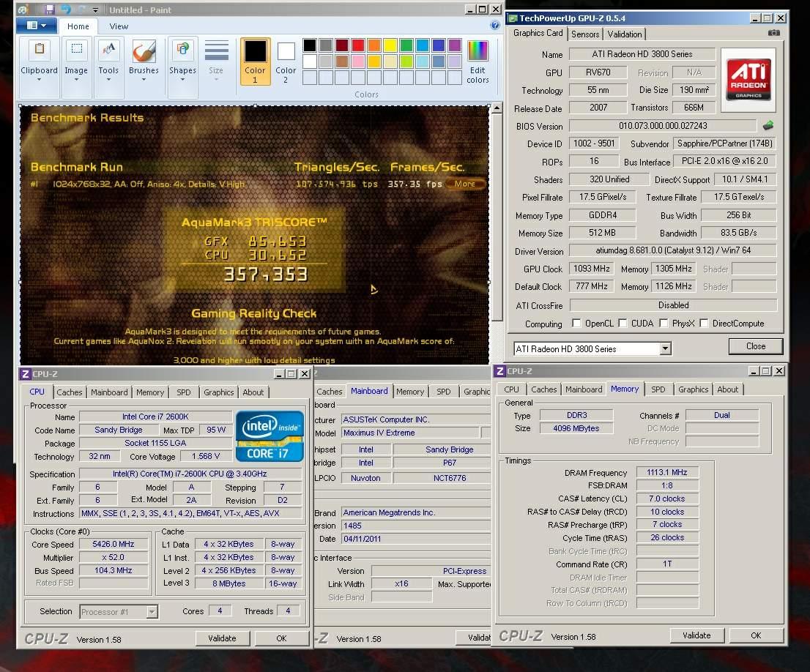This screenshot has width=810, height=672.
Task: Open the Paint file menu button
Action: click(x=36, y=26)
